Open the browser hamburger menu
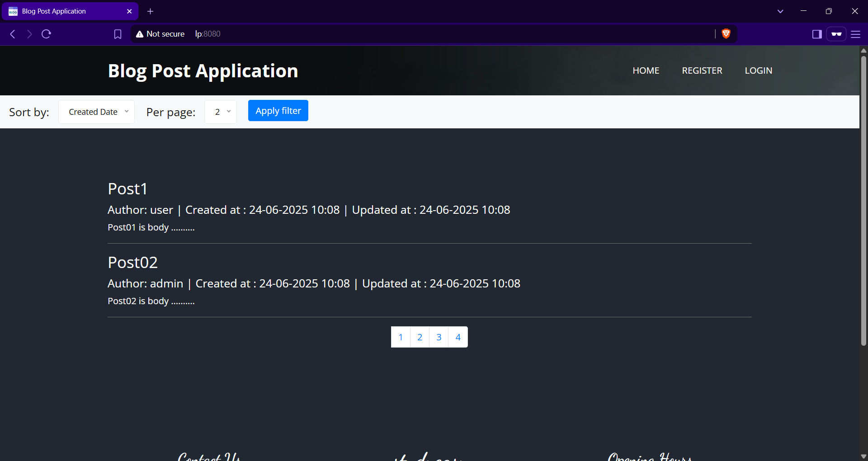Screen dimensions: 868x461 855,34
